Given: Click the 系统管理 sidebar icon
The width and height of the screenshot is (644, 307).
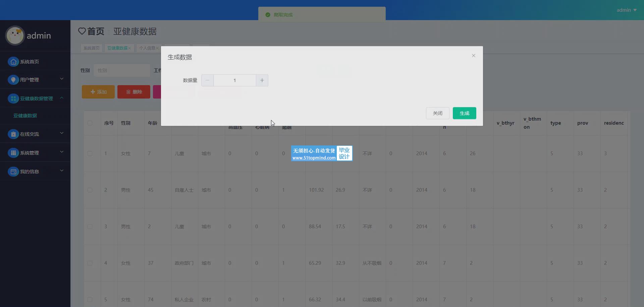Looking at the screenshot, I should pos(13,153).
